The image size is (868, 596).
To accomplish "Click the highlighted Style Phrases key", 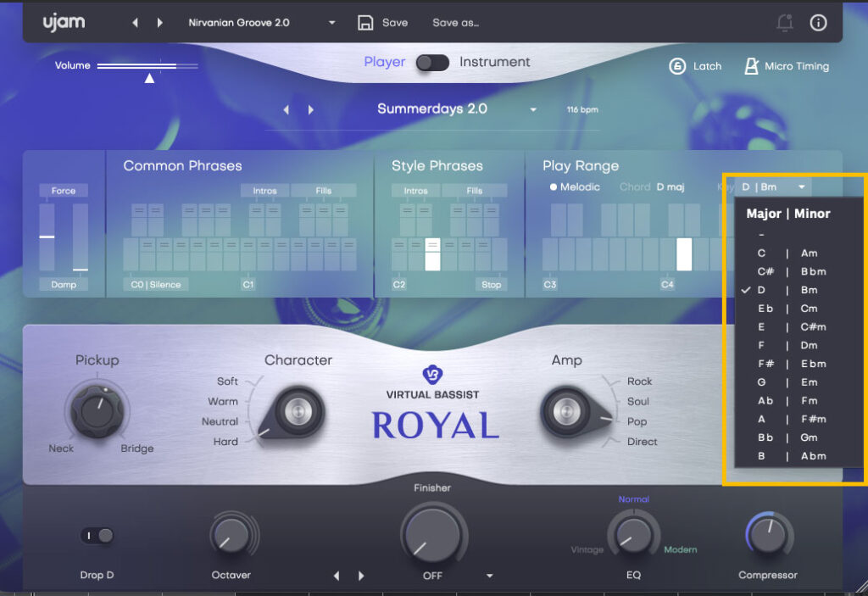I will [x=432, y=254].
